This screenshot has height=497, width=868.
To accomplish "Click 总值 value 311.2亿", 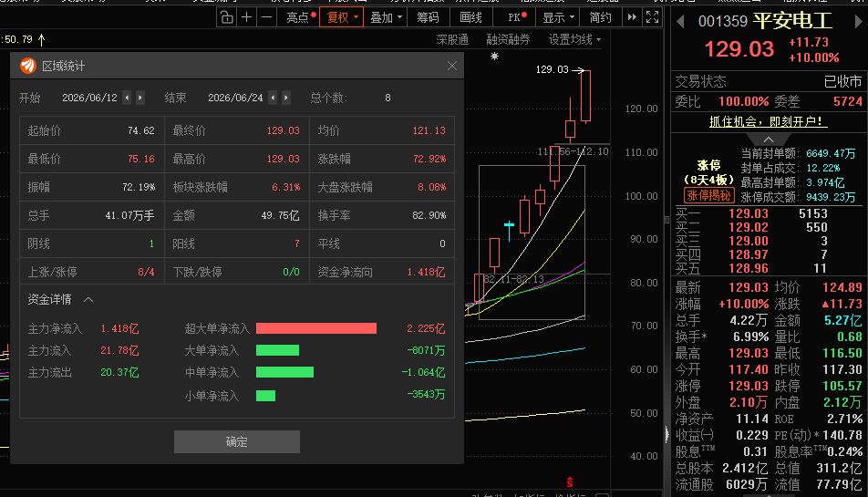I will pyautogui.click(x=839, y=468).
